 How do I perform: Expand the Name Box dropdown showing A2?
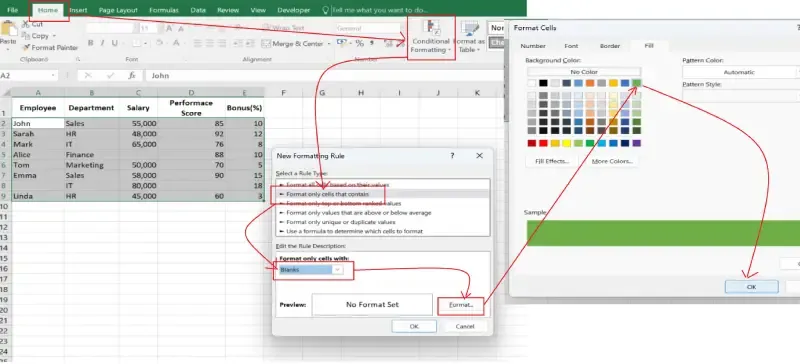[x=54, y=76]
